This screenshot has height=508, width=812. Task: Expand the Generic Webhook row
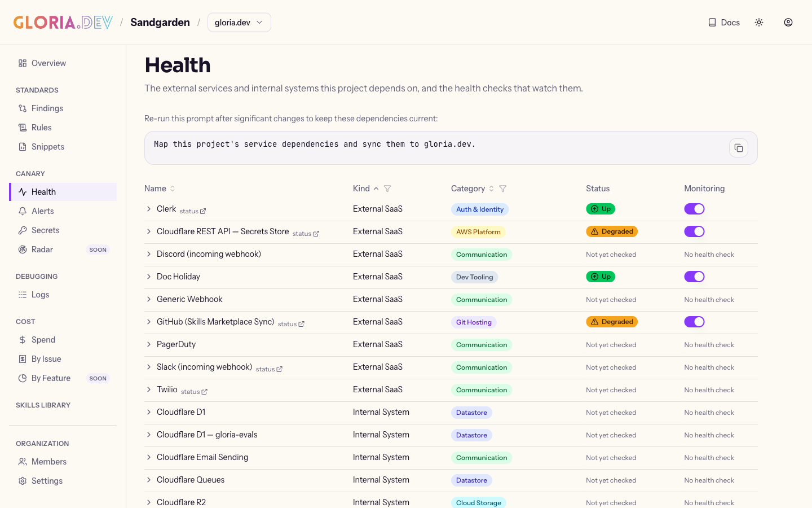coord(149,299)
